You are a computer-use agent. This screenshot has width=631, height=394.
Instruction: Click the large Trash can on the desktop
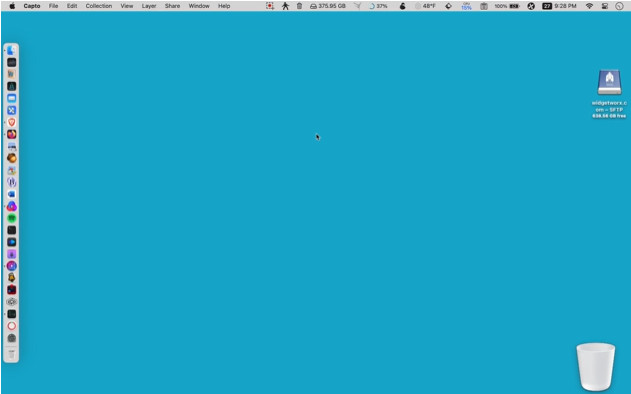click(596, 366)
